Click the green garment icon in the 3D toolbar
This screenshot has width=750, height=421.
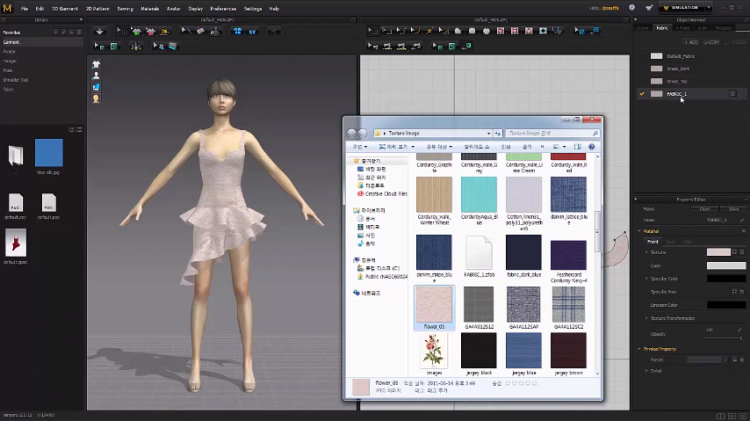pyautogui.click(x=137, y=31)
